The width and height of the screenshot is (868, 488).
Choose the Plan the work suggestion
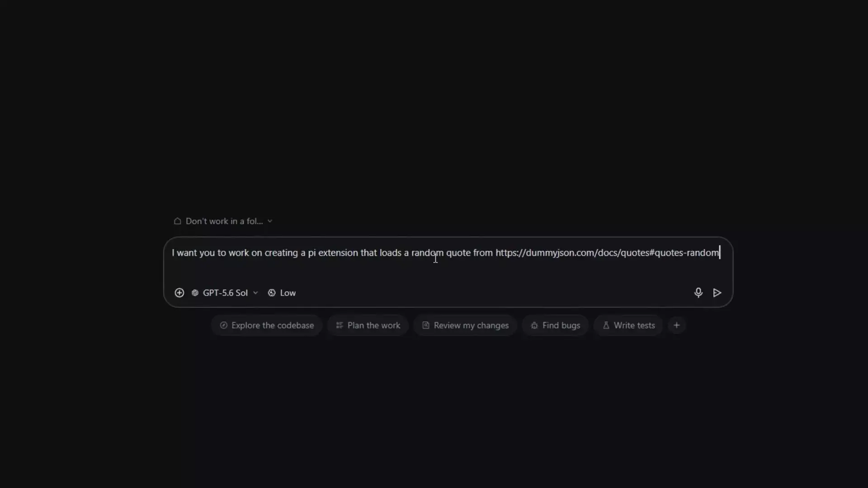(368, 325)
